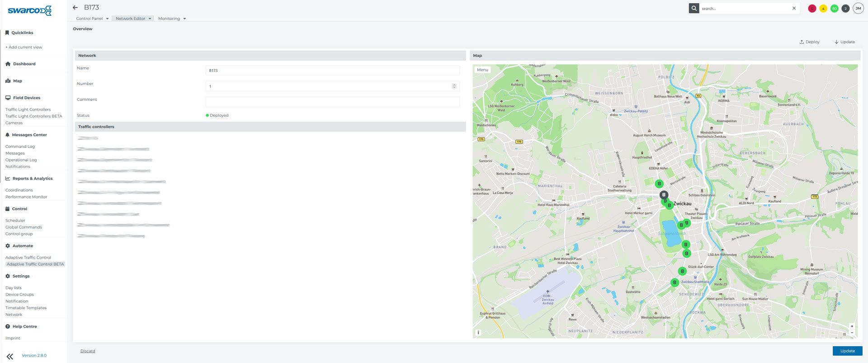This screenshot has width=868, height=363.
Task: Click the map info icon
Action: click(x=478, y=332)
